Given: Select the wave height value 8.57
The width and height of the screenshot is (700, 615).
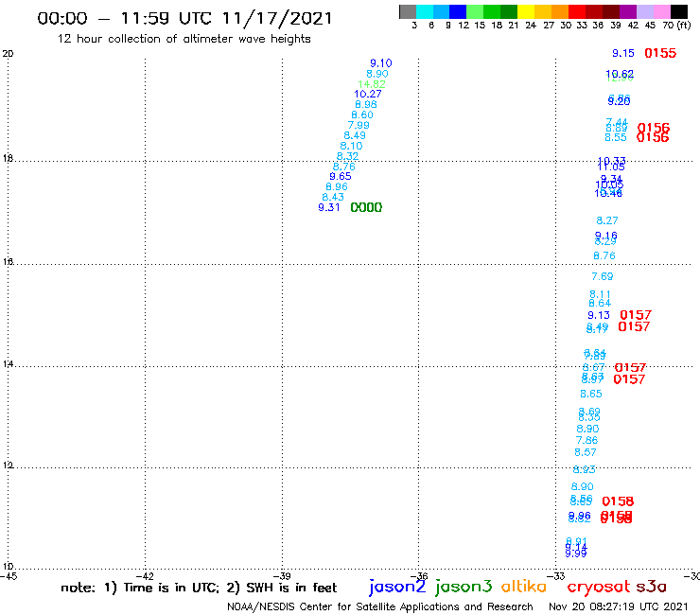Looking at the screenshot, I should click(586, 452).
